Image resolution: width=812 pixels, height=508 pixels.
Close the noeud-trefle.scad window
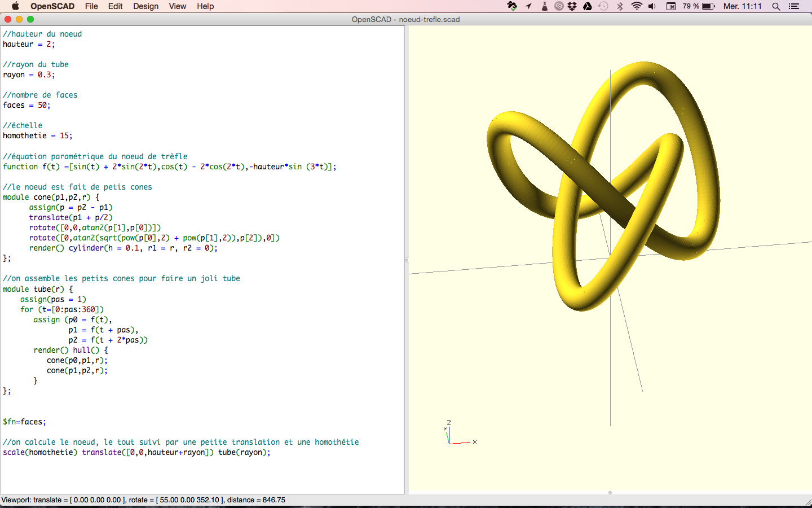(8, 19)
